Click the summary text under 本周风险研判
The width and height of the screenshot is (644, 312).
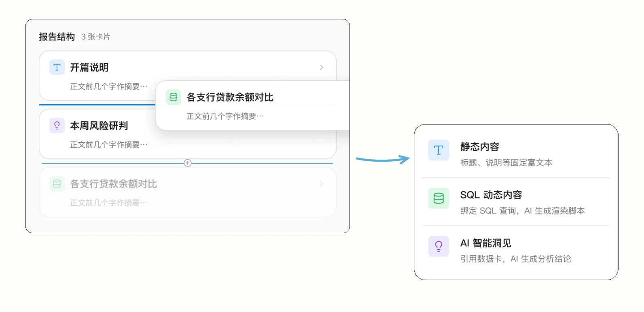coord(109,145)
